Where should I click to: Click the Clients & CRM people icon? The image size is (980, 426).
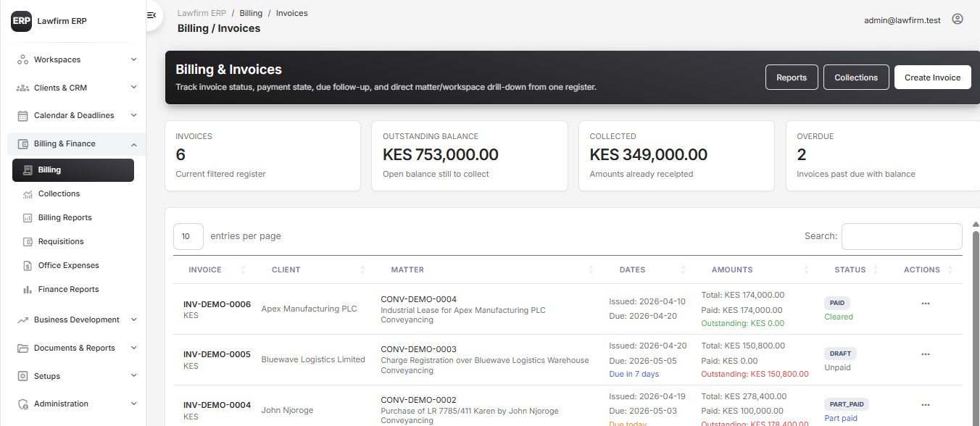[22, 88]
